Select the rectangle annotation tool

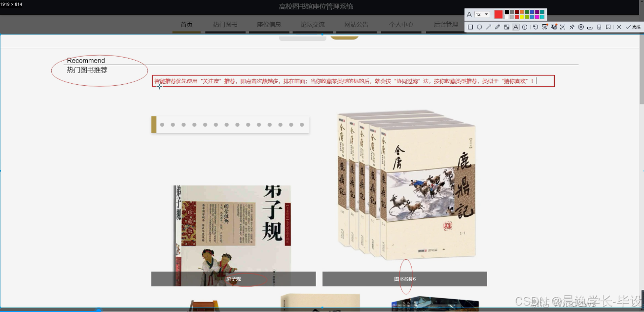point(470,27)
